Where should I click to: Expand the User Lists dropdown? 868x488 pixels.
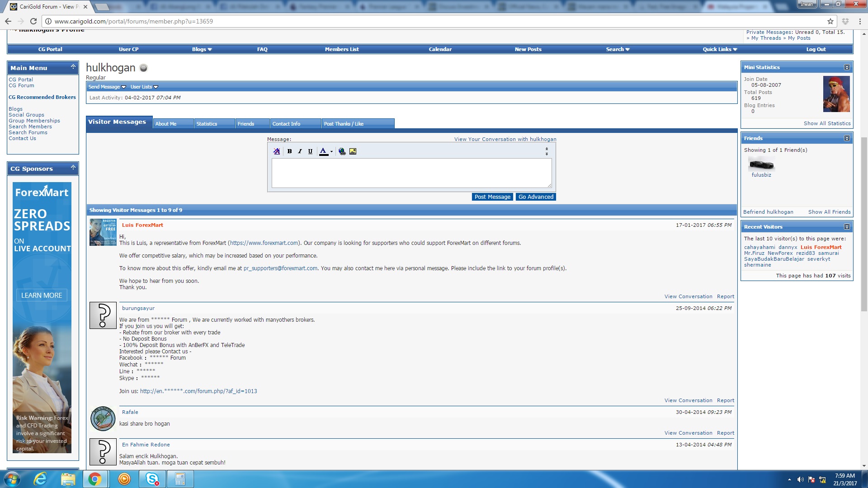coord(144,87)
